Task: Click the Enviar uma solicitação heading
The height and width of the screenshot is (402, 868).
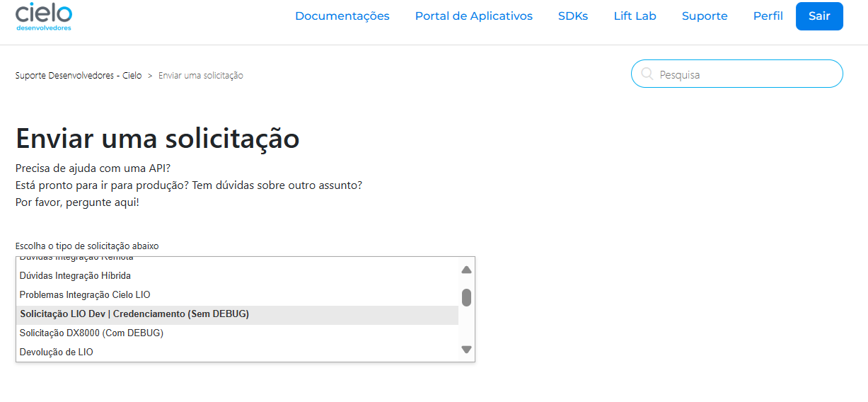Action: pyautogui.click(x=158, y=138)
